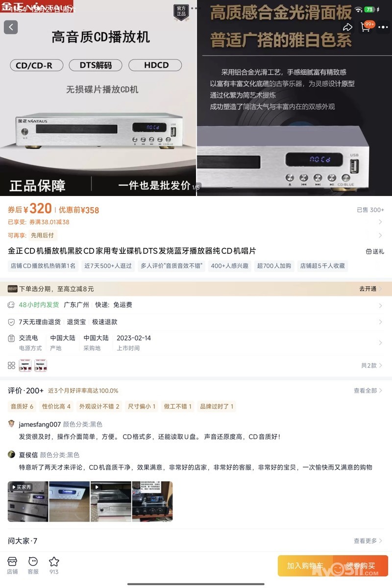Select the 外观设计不错 2 review tag

pyautogui.click(x=99, y=406)
